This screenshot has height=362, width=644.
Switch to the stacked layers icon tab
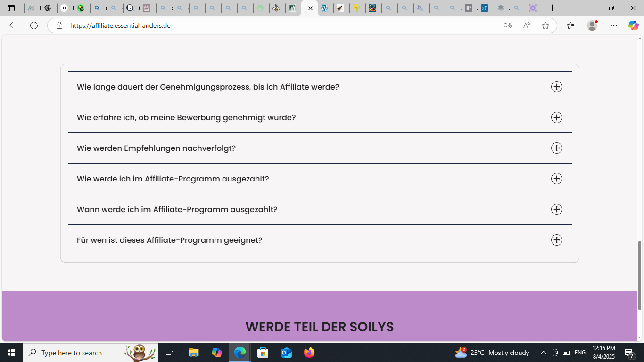click(501, 8)
